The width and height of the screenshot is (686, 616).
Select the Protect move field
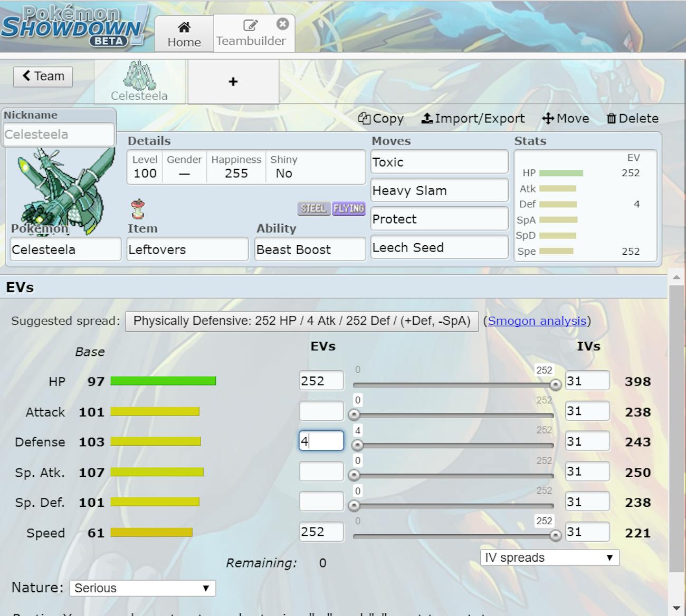439,219
